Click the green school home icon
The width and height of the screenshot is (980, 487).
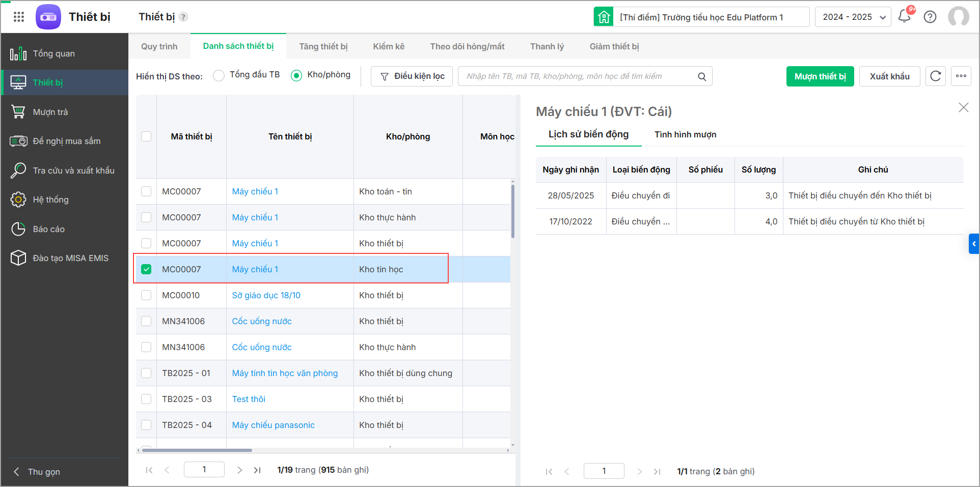tap(604, 17)
